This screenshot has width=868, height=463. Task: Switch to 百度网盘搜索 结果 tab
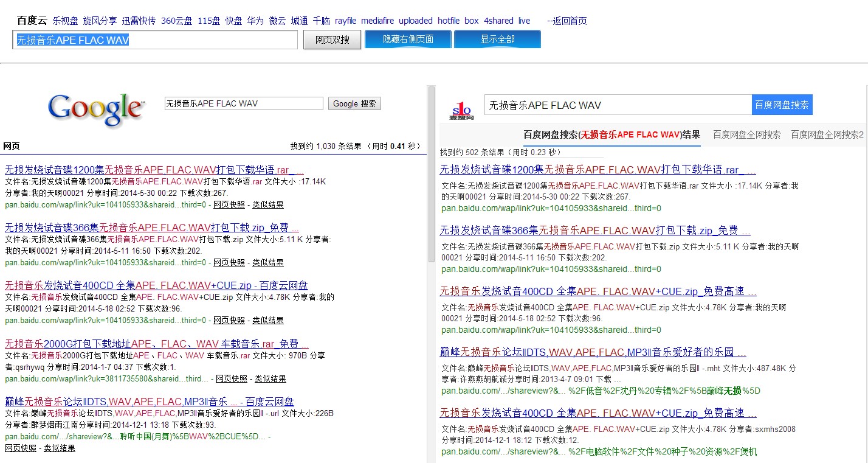(x=611, y=135)
